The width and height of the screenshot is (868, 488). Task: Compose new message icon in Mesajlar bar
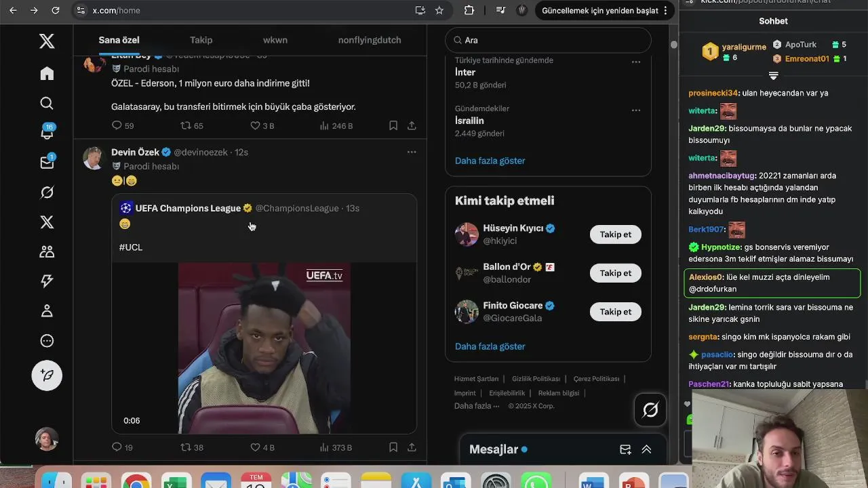click(625, 449)
